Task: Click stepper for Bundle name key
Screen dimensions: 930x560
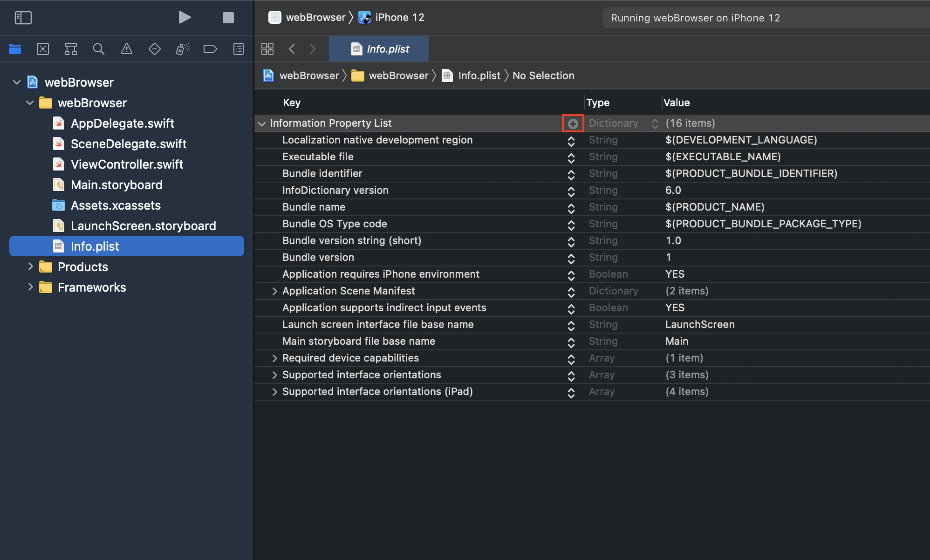Action: pyautogui.click(x=571, y=208)
